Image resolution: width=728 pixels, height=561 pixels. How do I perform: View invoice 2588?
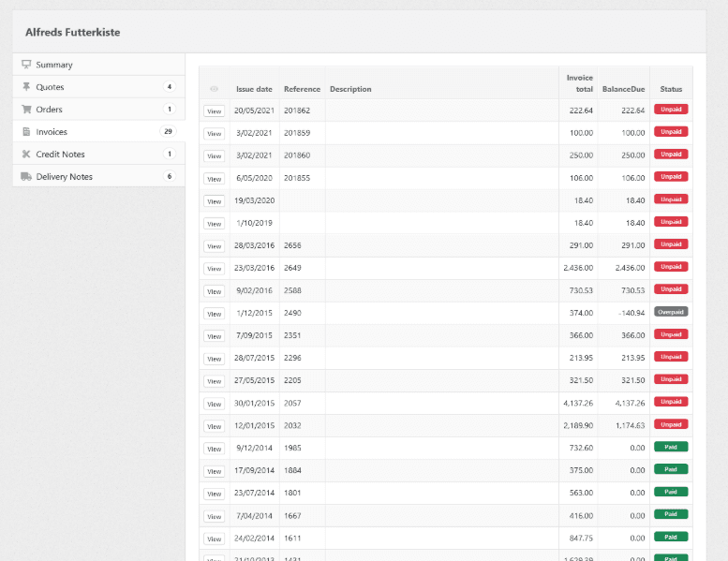214,291
